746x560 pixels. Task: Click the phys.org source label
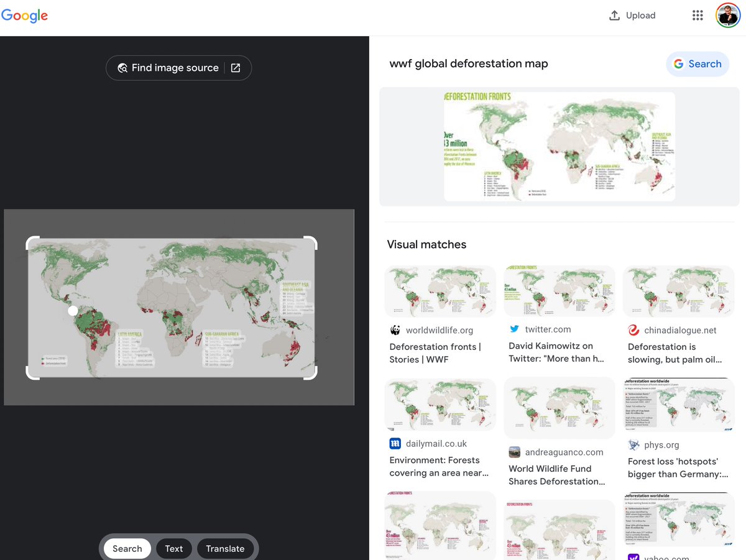[662, 445]
